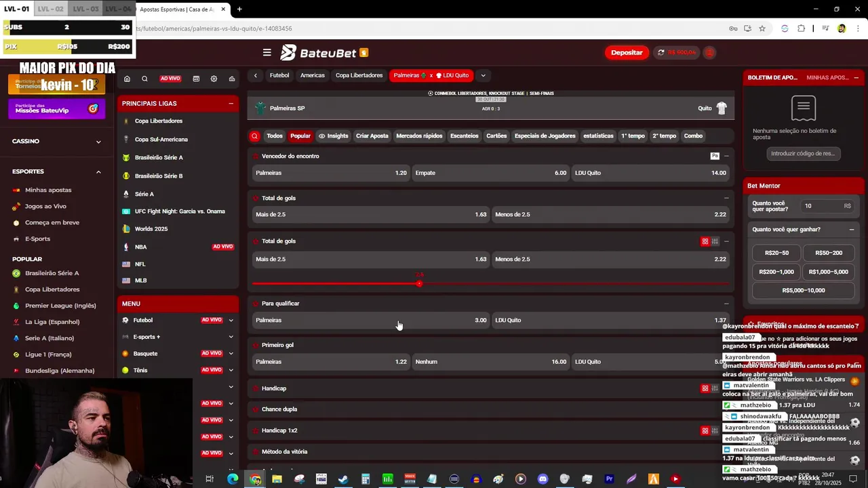Select the Especiais de Jogadores tab
This screenshot has height=488, width=868.
(x=545, y=136)
